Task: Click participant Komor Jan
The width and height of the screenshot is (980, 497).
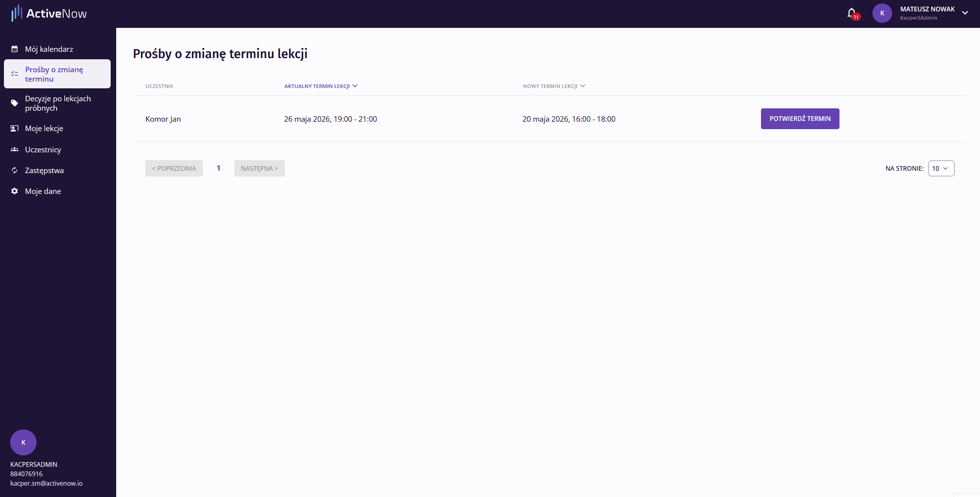Action: [163, 119]
